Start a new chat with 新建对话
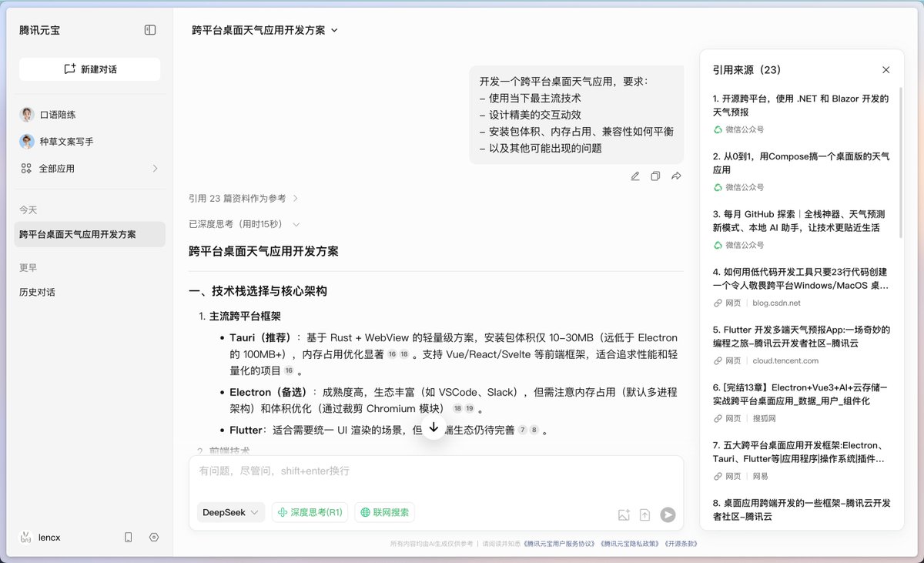Screen dimensions: 924x563 point(90,69)
